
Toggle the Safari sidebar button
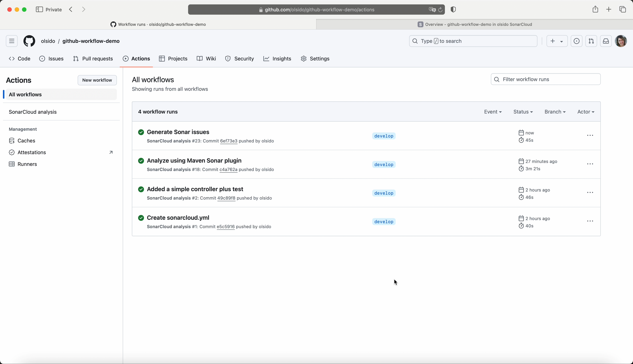click(x=39, y=10)
